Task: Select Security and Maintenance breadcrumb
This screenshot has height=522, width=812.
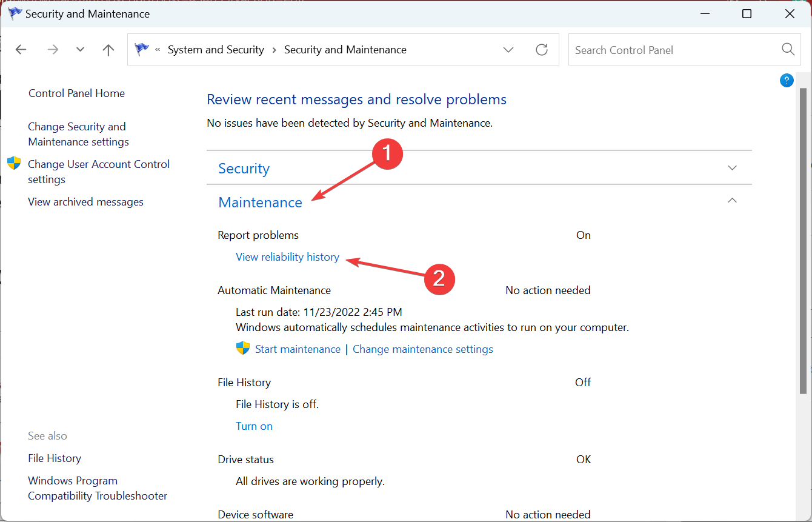Action: pos(345,50)
